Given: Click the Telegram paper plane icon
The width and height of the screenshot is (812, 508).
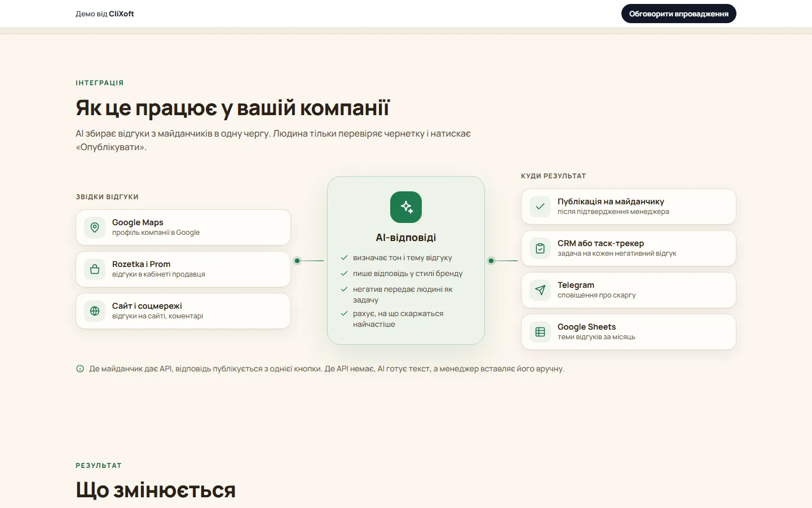Looking at the screenshot, I should (x=540, y=290).
